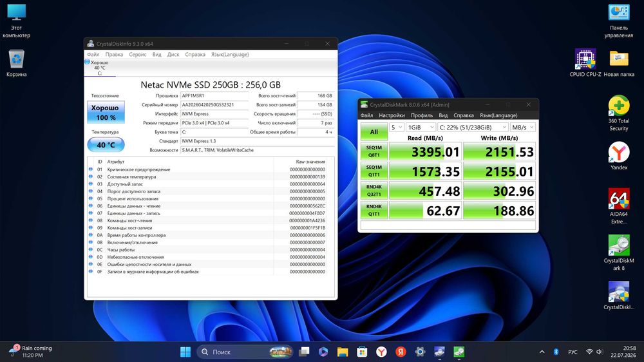Viewport: 644px width, 362px height.
Task: Launch the AIDA64 Extreme desktop shortcut
Action: [x=618, y=206]
